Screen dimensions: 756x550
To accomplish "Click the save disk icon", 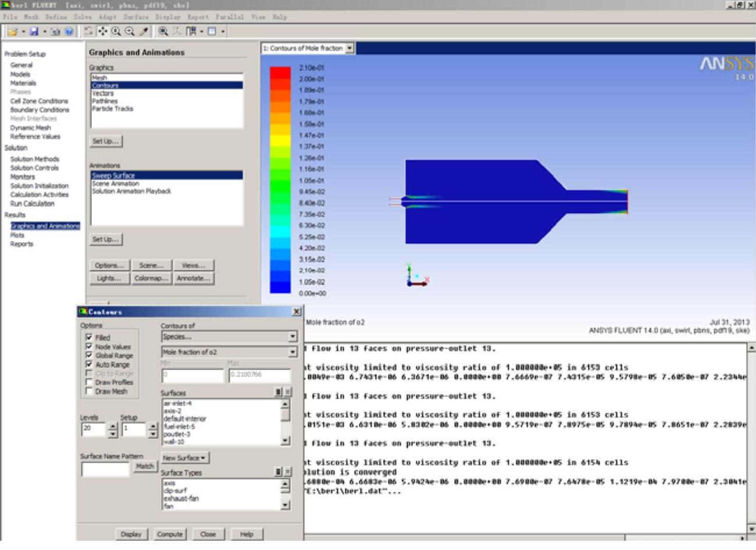I will coord(34,31).
